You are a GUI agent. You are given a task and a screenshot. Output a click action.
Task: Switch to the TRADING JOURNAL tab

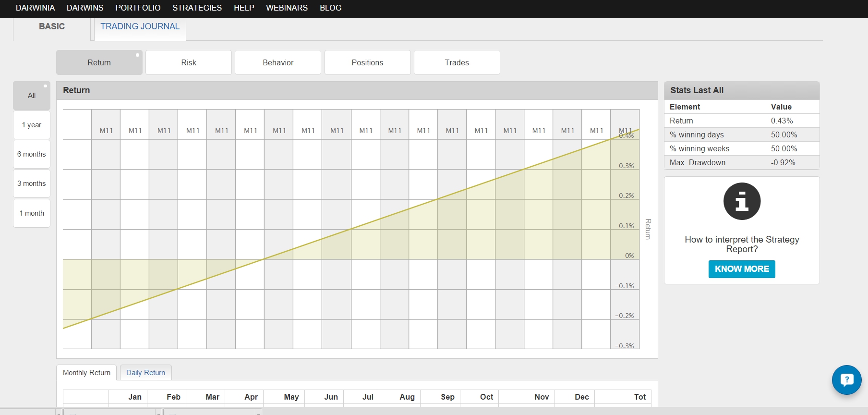tap(140, 26)
